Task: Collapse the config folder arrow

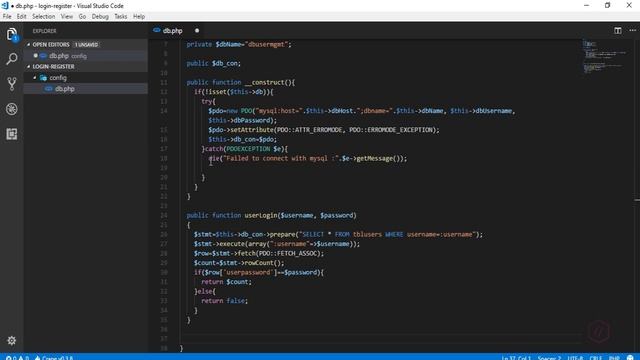Action: (x=35, y=78)
